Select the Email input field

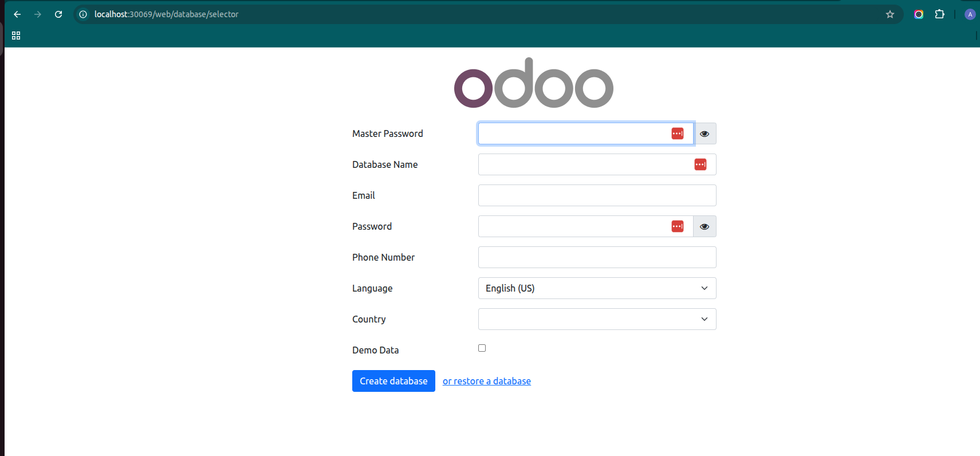click(x=597, y=195)
